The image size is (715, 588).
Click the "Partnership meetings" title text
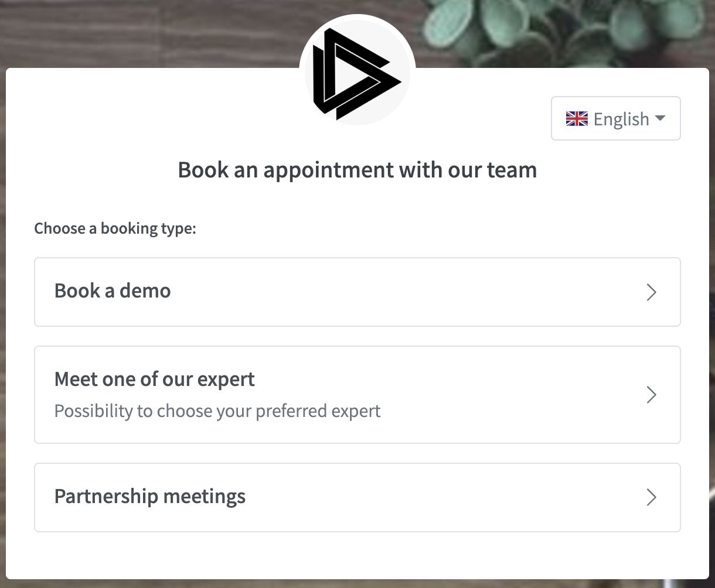pos(150,497)
